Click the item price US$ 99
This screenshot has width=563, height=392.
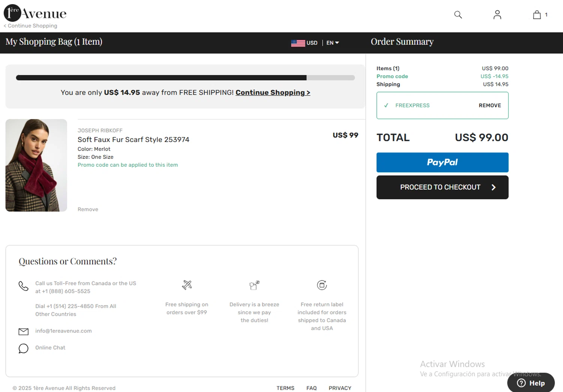345,135
